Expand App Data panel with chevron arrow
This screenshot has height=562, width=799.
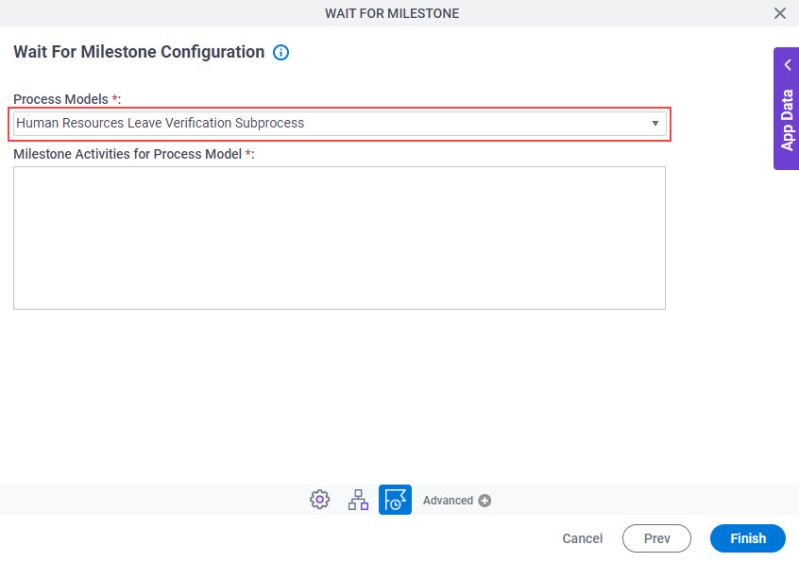point(788,65)
